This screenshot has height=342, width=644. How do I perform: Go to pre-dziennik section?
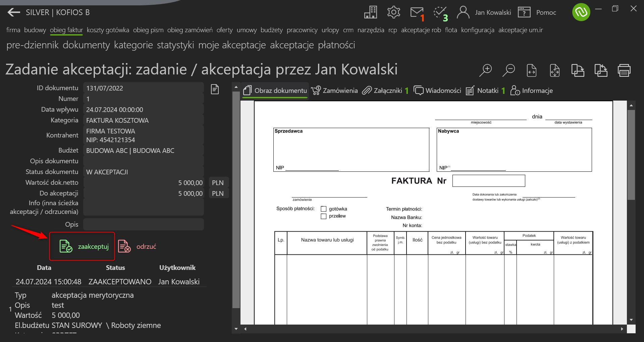(33, 45)
